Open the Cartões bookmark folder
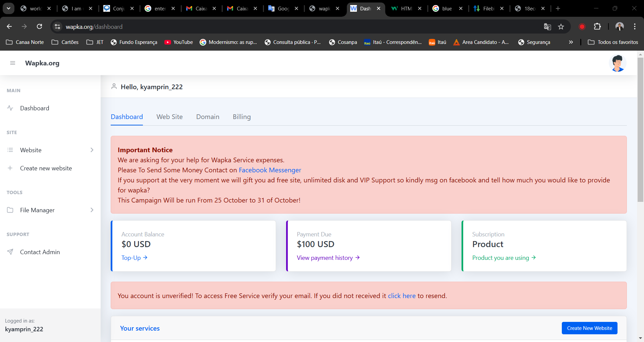This screenshot has width=644, height=342. [x=65, y=42]
